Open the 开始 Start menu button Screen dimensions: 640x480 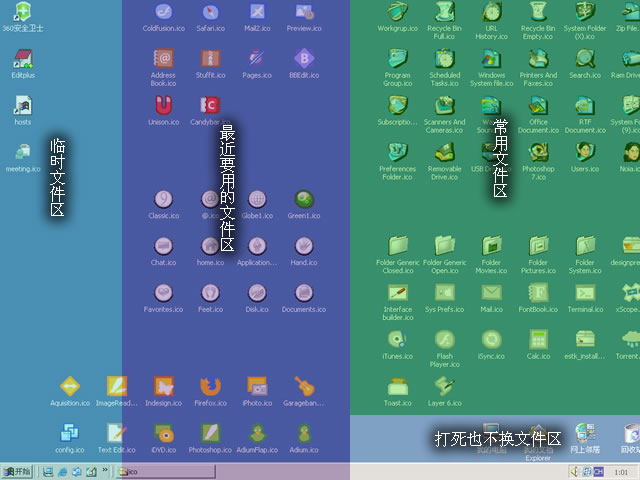(17, 471)
